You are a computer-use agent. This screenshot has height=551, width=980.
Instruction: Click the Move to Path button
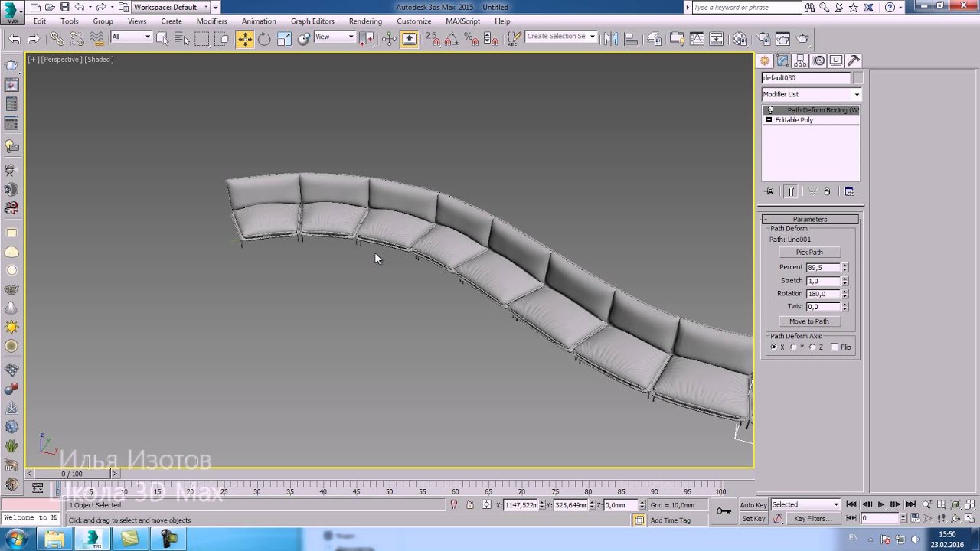tap(809, 321)
